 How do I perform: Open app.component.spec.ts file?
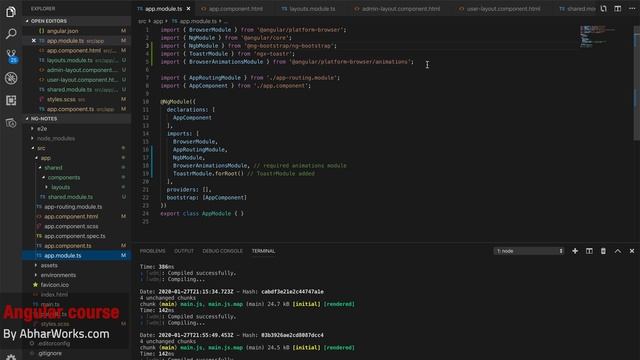[76, 236]
